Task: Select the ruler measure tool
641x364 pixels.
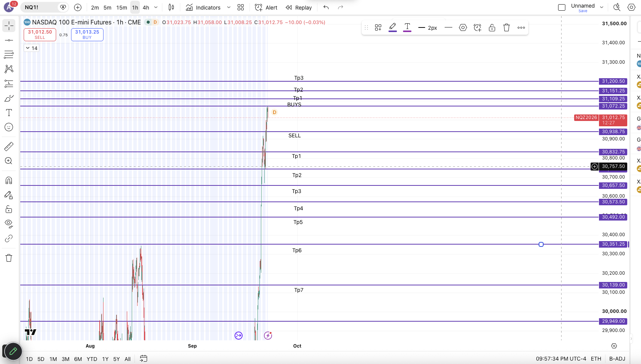Action: [9, 146]
